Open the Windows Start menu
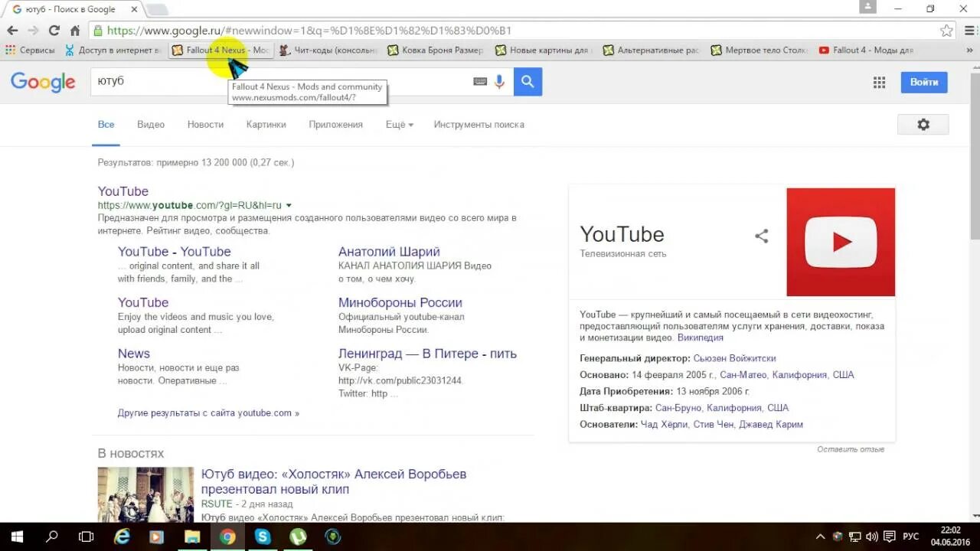The image size is (980, 551). pos(17,537)
